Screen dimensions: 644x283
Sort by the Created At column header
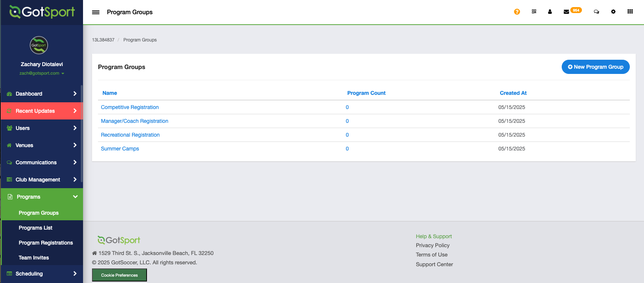point(513,93)
